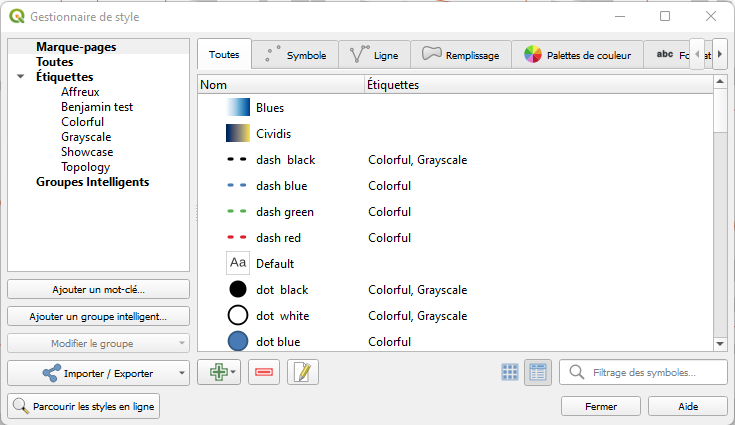Select the dot blue marker icon
735x425 pixels.
pyautogui.click(x=238, y=342)
